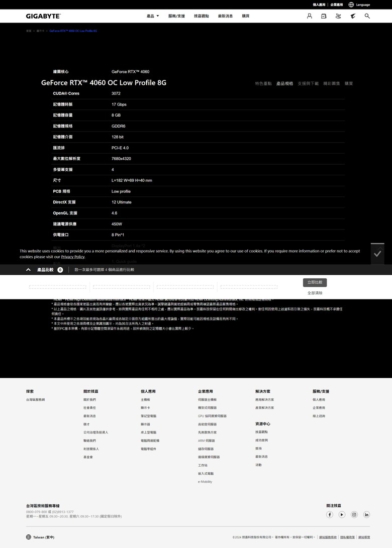The width and height of the screenshot is (392, 548).
Task: Click the 立即比較 button
Action: click(x=315, y=282)
